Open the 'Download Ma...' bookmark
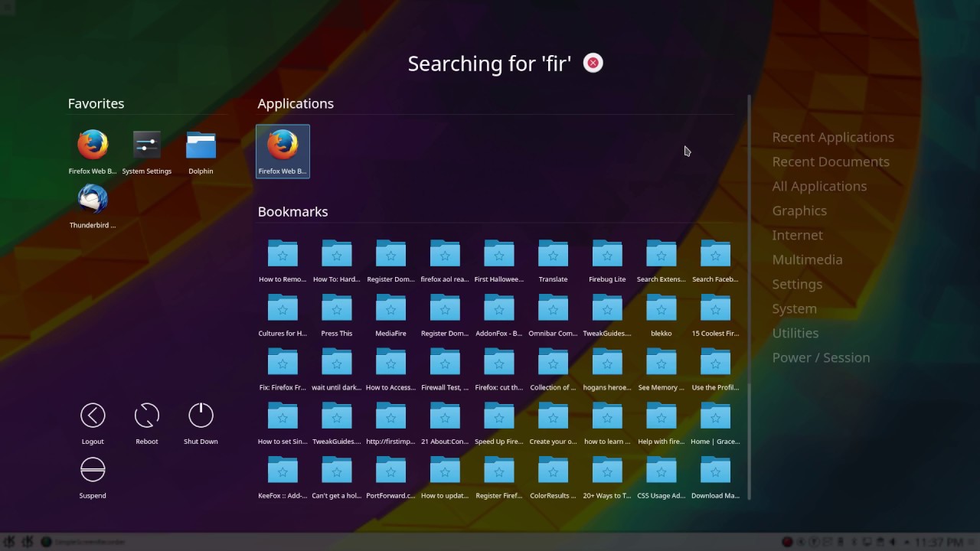980x551 pixels. click(715, 478)
